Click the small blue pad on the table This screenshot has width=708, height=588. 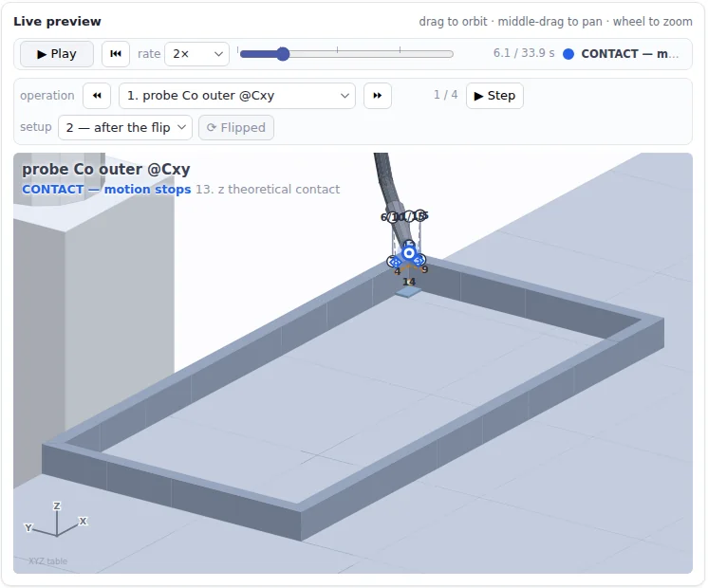tap(408, 292)
